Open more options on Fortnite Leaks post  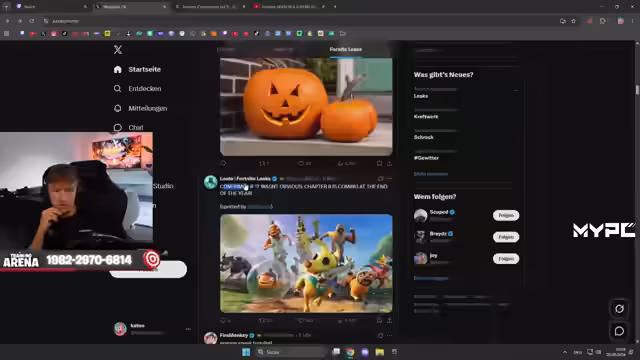point(389,179)
